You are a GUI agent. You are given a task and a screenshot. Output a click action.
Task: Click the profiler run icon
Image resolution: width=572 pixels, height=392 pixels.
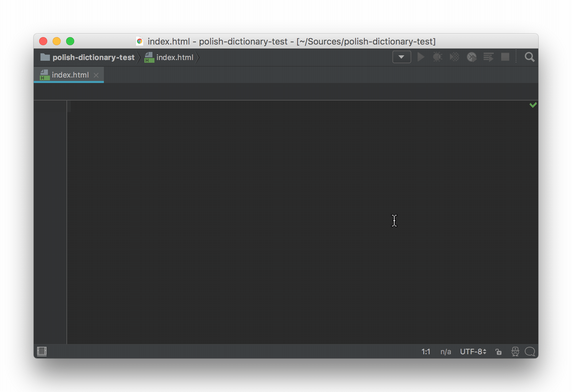[471, 57]
